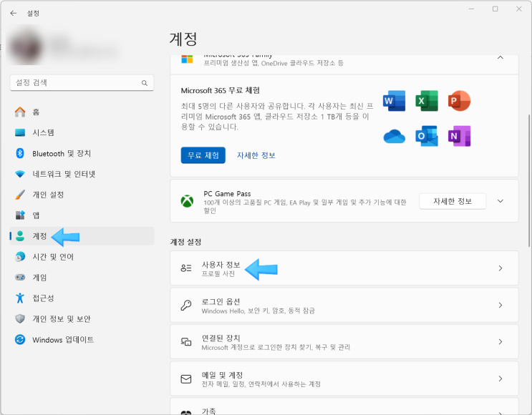Click the Outlook app icon

pyautogui.click(x=427, y=136)
